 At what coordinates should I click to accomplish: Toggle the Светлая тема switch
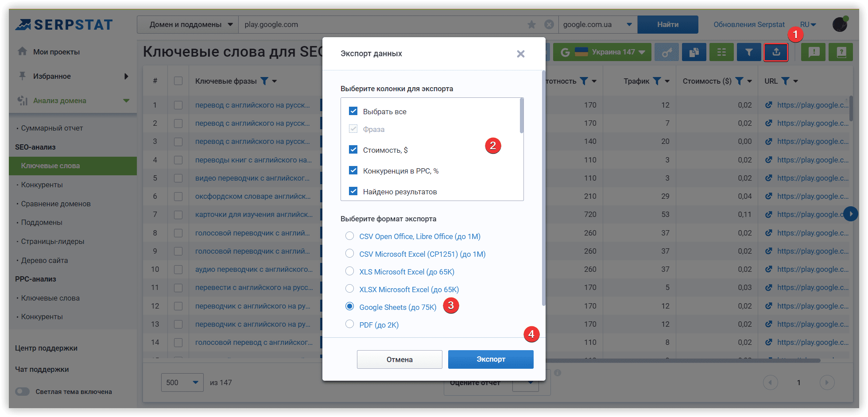pyautogui.click(x=22, y=391)
